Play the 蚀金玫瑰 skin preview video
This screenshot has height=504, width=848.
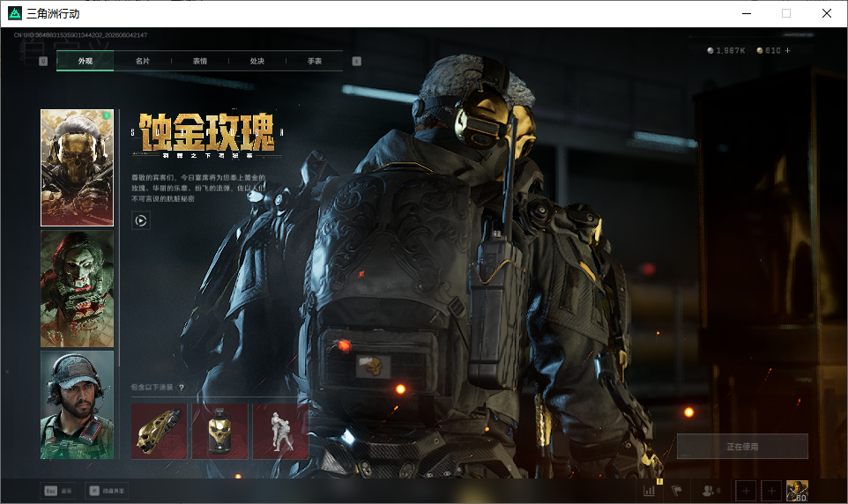141,220
